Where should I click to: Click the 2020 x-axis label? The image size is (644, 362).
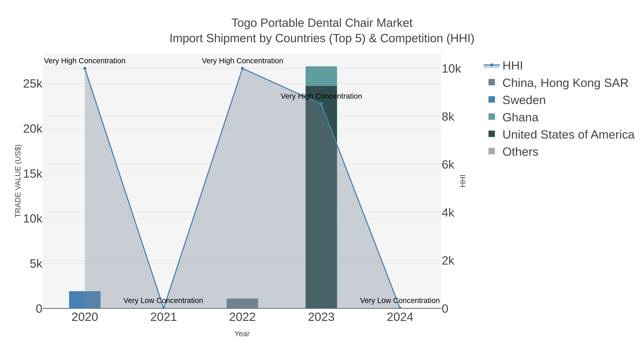(85, 317)
